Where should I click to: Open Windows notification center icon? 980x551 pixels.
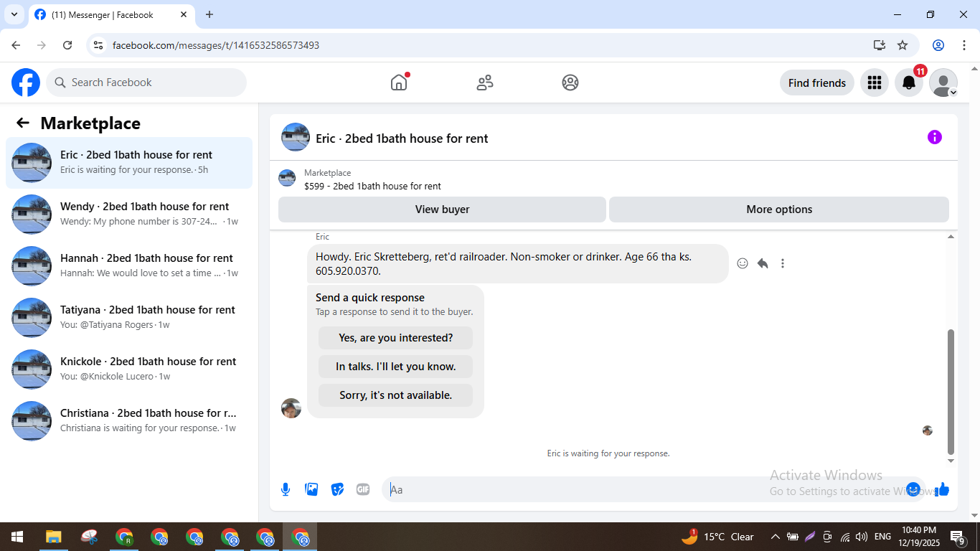(957, 537)
